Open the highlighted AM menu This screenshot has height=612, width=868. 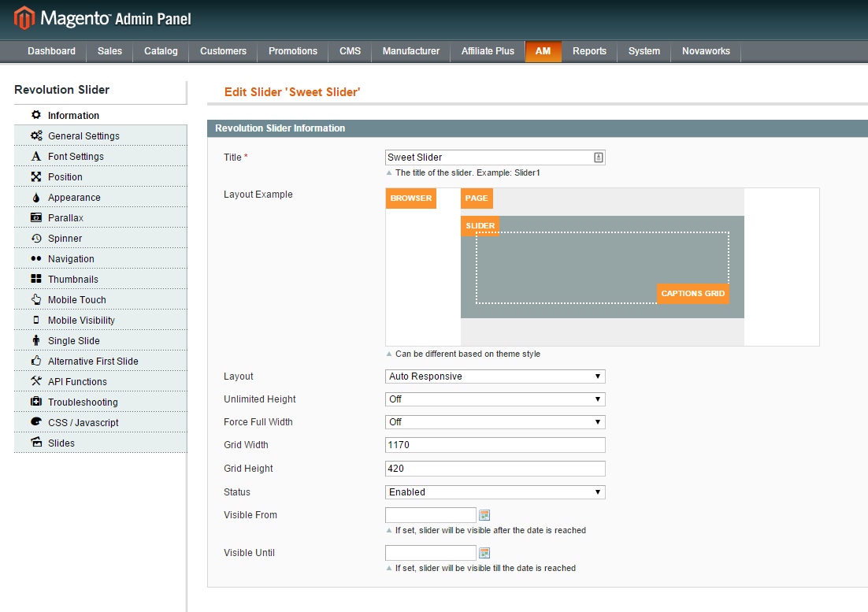pyautogui.click(x=543, y=51)
